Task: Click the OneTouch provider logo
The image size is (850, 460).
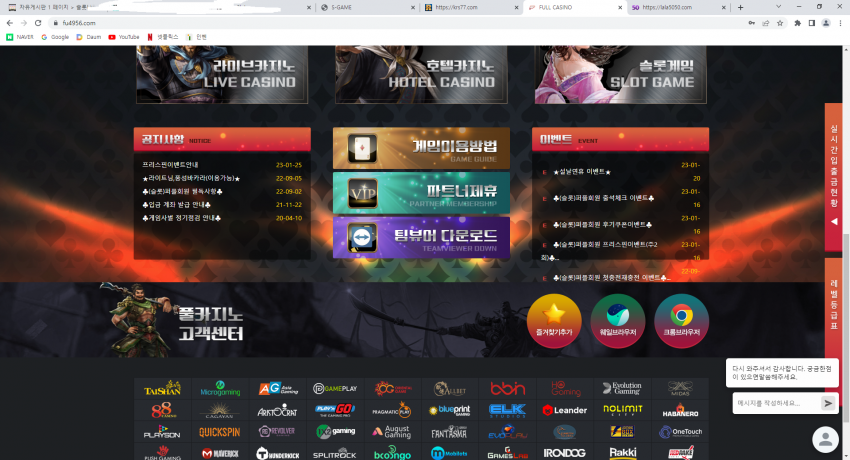Action: click(x=680, y=432)
